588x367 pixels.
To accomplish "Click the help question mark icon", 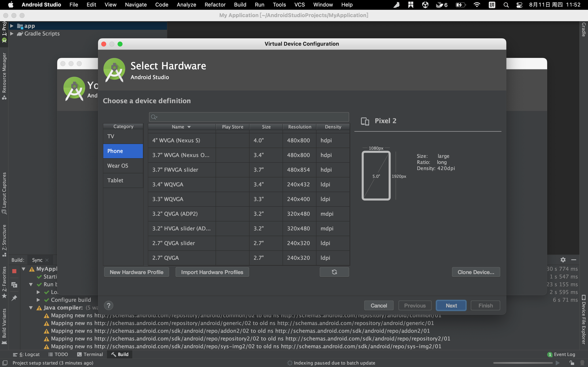I will point(109,305).
